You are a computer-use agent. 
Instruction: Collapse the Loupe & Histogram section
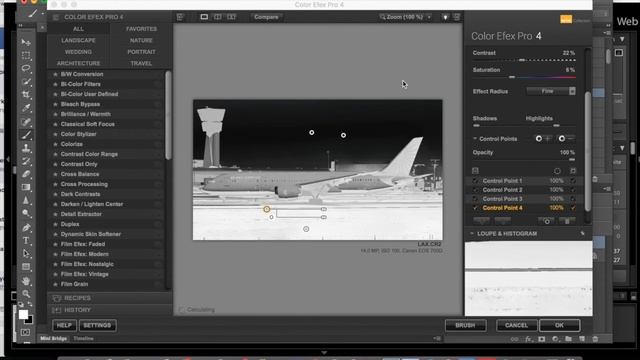(x=472, y=233)
